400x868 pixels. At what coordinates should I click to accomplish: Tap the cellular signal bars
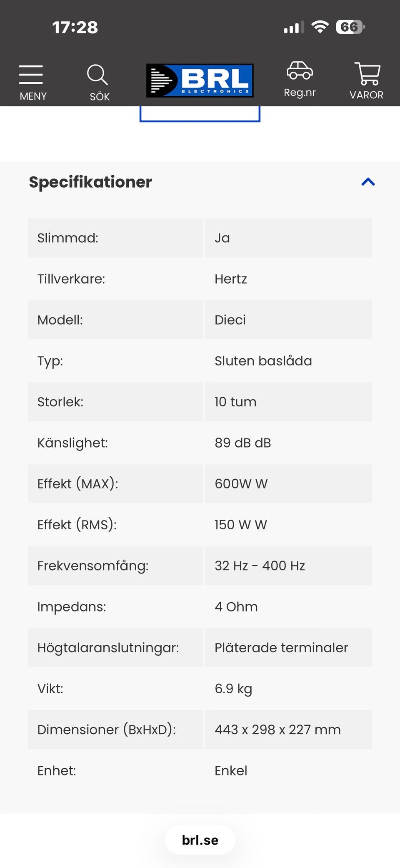tap(294, 28)
